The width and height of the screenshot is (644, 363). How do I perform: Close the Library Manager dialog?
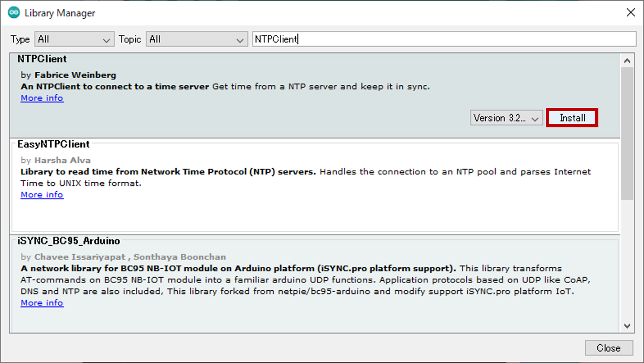608,347
